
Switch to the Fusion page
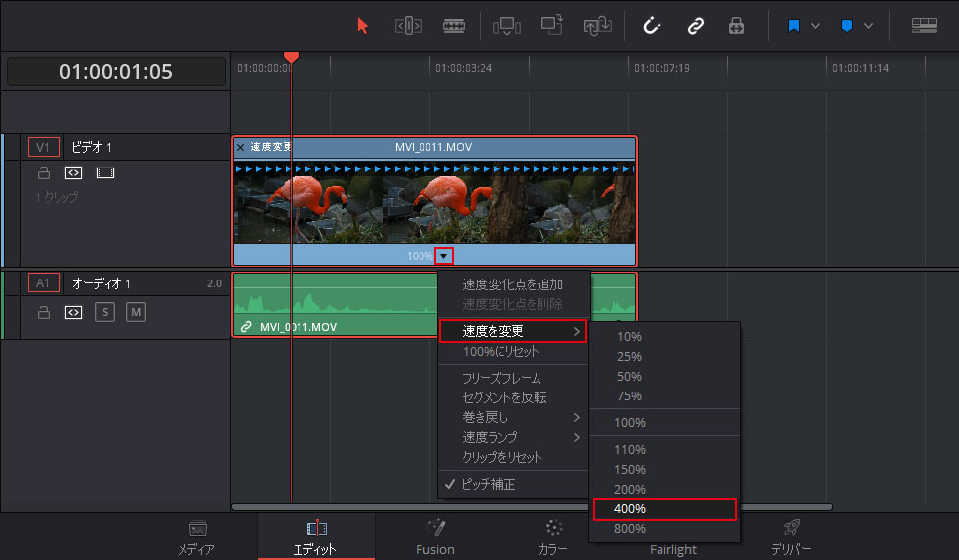tap(435, 537)
